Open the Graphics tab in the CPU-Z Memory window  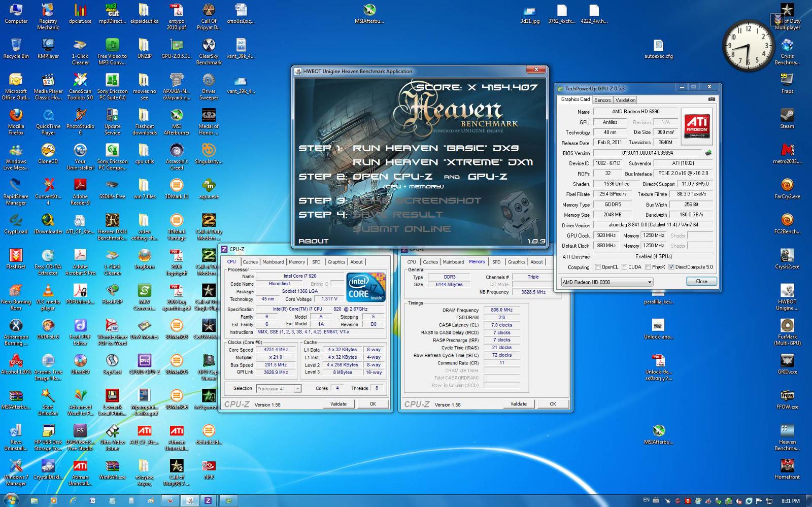tap(517, 262)
